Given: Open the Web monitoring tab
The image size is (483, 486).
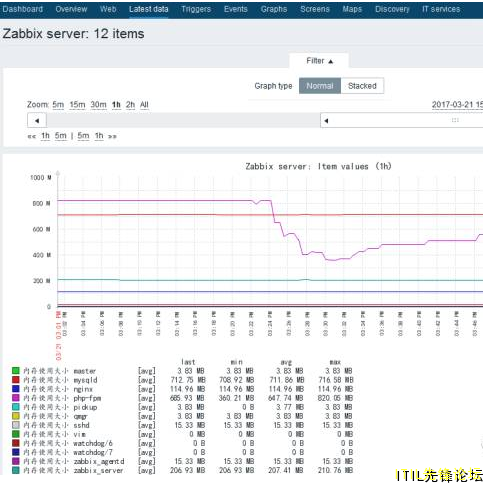Looking at the screenshot, I should (x=108, y=9).
